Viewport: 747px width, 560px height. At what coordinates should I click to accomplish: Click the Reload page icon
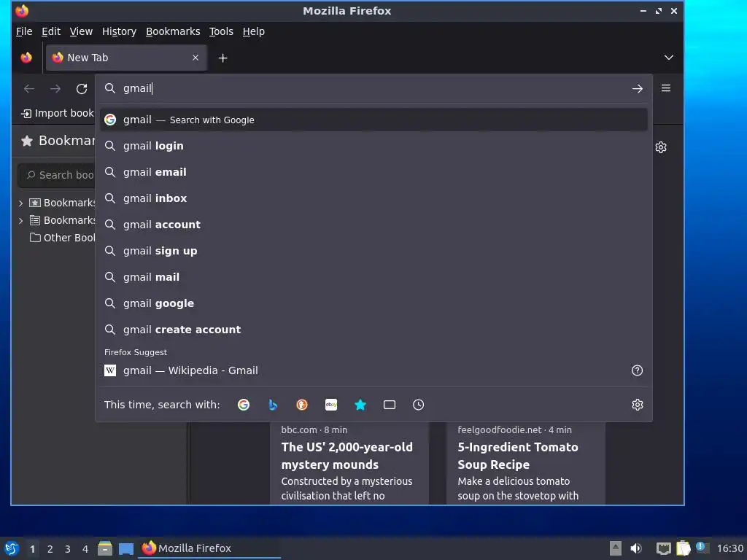(x=82, y=88)
